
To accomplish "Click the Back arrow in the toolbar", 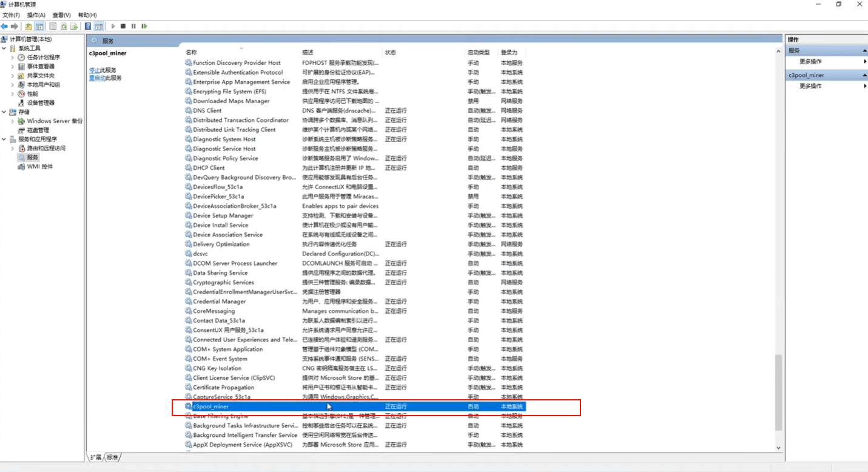I will (x=4, y=26).
